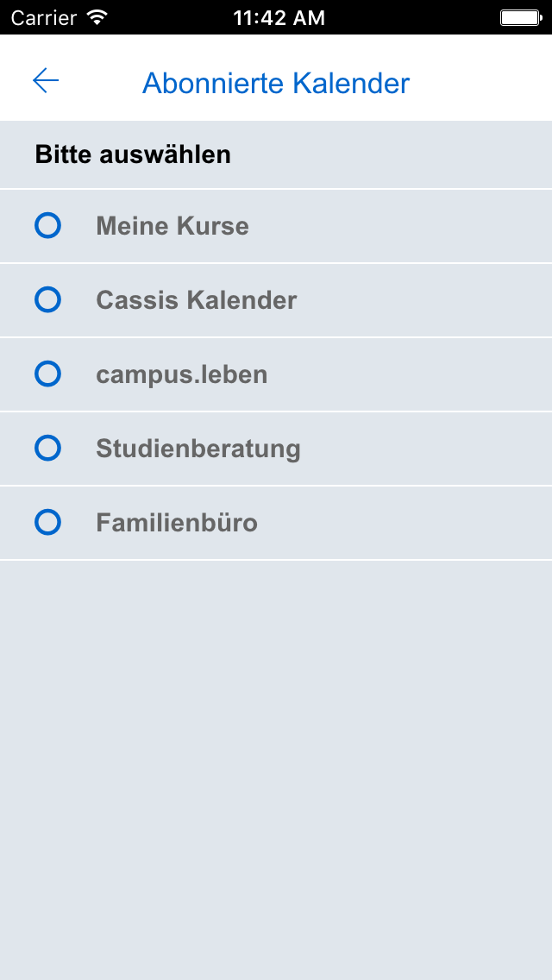Tap the Wi-Fi signal icon
The height and width of the screenshot is (980, 552).
(98, 17)
